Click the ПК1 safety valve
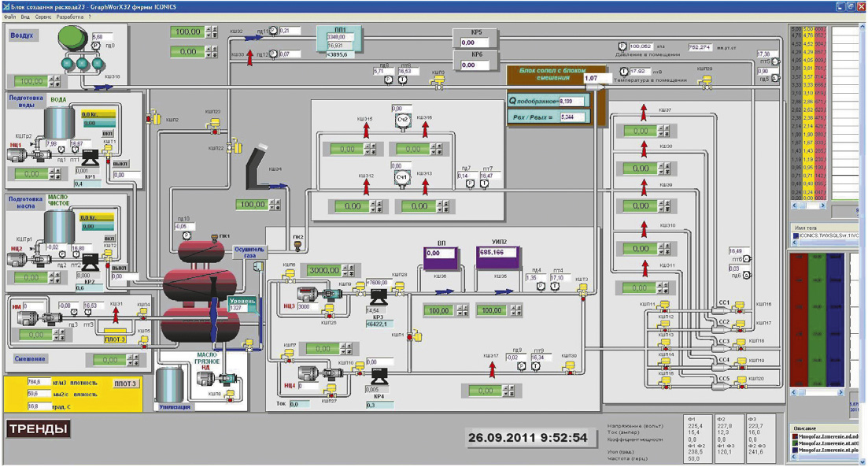868x467 pixels. pyautogui.click(x=215, y=238)
